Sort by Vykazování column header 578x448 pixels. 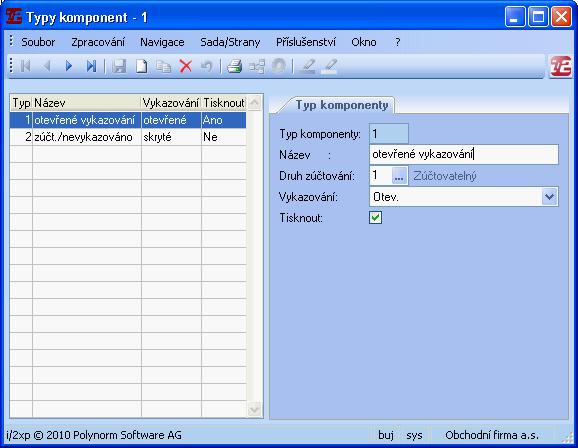[x=171, y=103]
